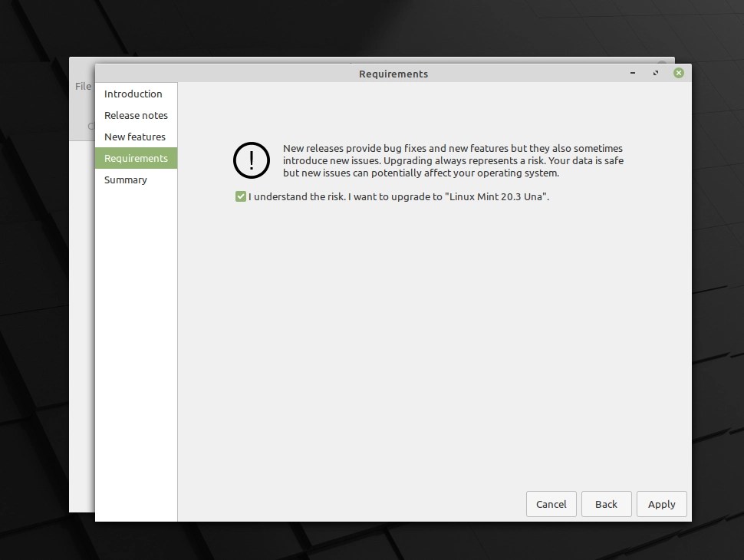The width and height of the screenshot is (744, 560).
Task: Go to the Introduction step in sidebar
Action: point(136,94)
